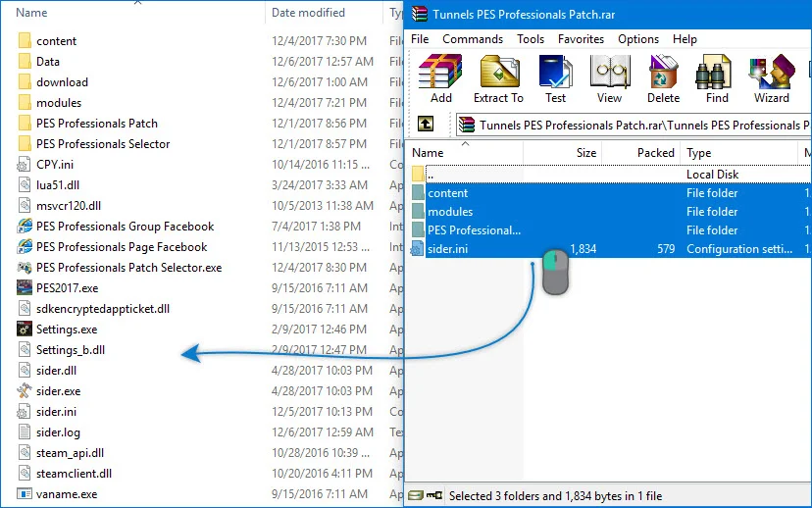The width and height of the screenshot is (812, 508).
Task: Click '12/6/2017 12:59 AM' date for sider.log
Action: coord(322,432)
